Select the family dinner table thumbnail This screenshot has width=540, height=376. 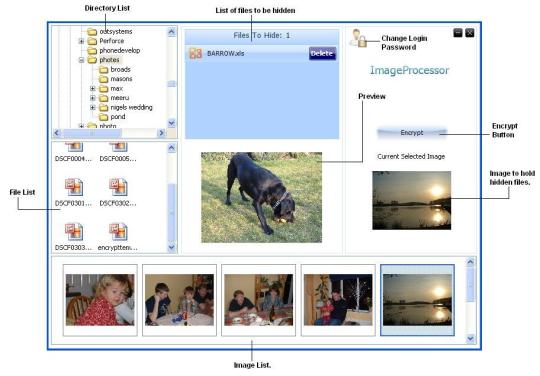coord(258,300)
